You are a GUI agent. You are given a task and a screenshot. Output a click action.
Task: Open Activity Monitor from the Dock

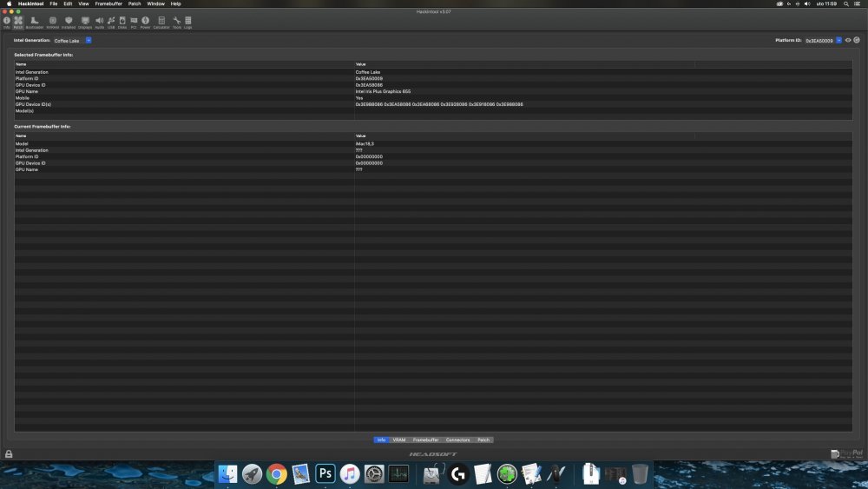tap(398, 474)
